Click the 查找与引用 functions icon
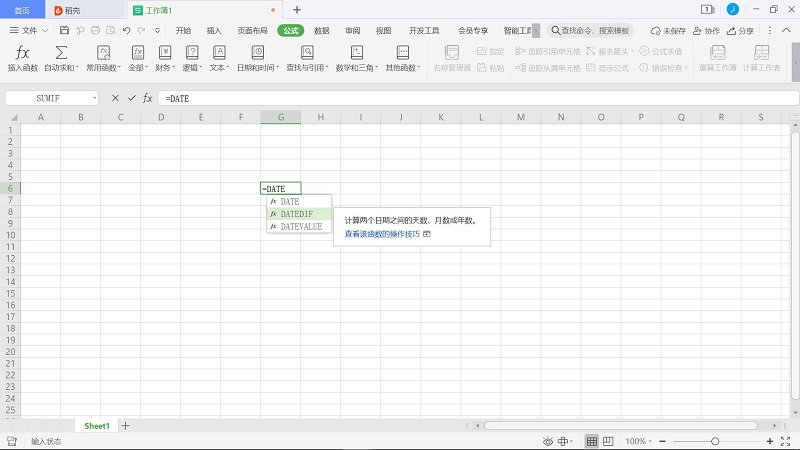Viewport: 800px width, 450px height. click(305, 52)
